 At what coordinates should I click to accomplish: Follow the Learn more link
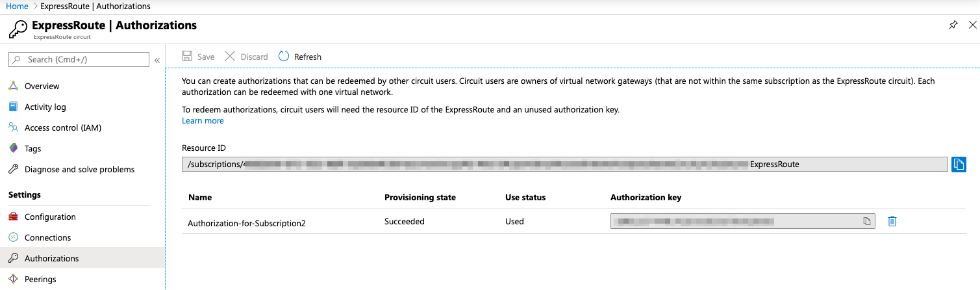click(203, 121)
